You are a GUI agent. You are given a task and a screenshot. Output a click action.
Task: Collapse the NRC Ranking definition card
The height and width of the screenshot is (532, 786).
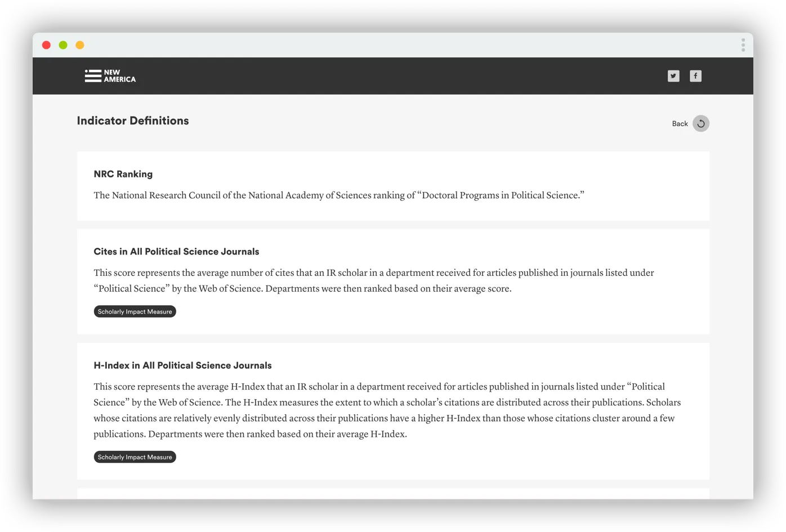(123, 174)
